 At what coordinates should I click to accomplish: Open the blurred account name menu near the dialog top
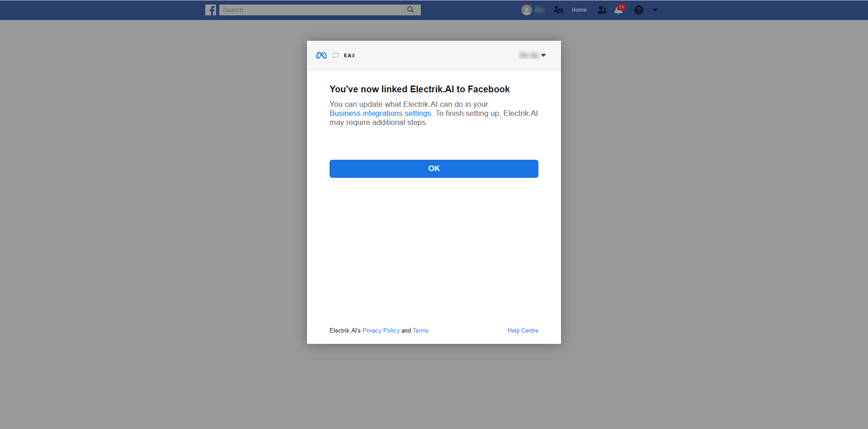point(528,55)
